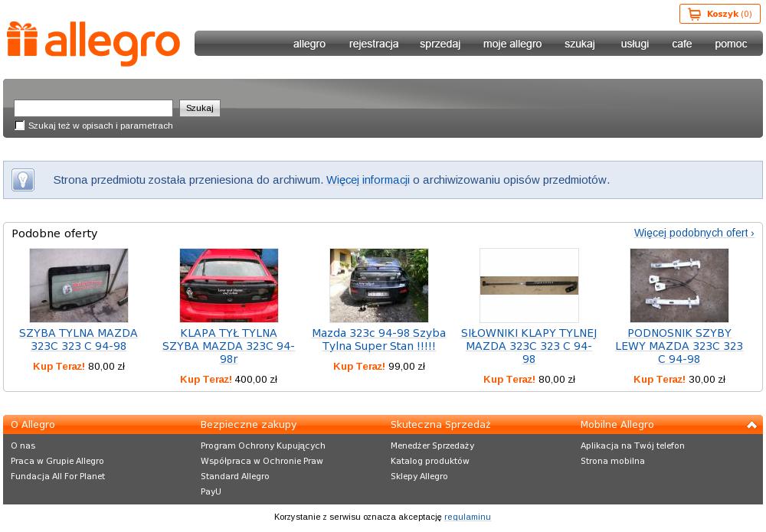
Task: Open pomoc help menu
Action: pyautogui.click(x=731, y=44)
